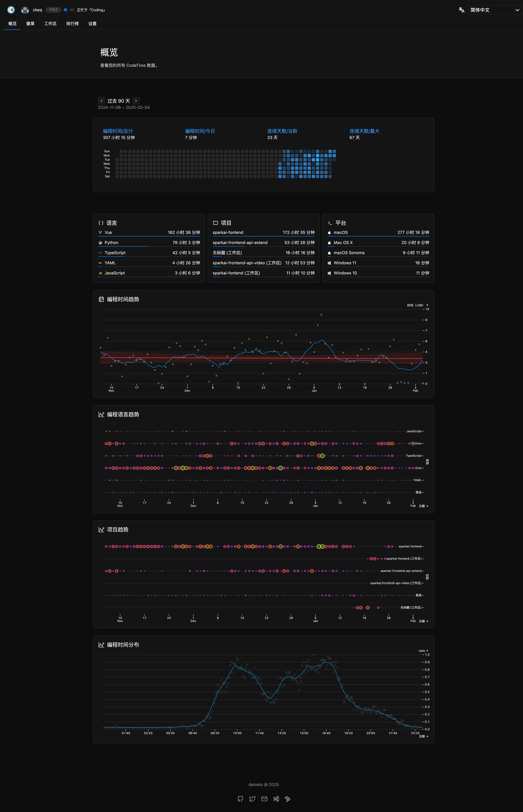
Task: Click the macOS Sonoma platform row
Action: coord(378,253)
